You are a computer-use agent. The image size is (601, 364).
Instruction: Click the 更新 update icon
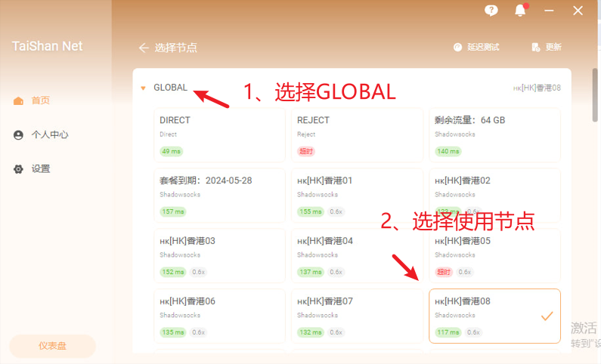click(536, 47)
